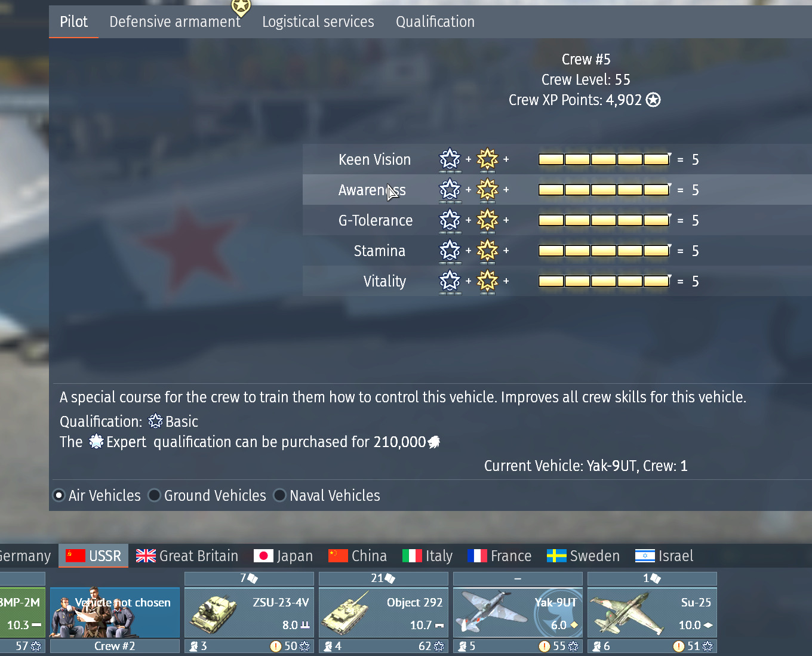Click the 'Crew Level: 55' text
812x656 pixels.
586,79
